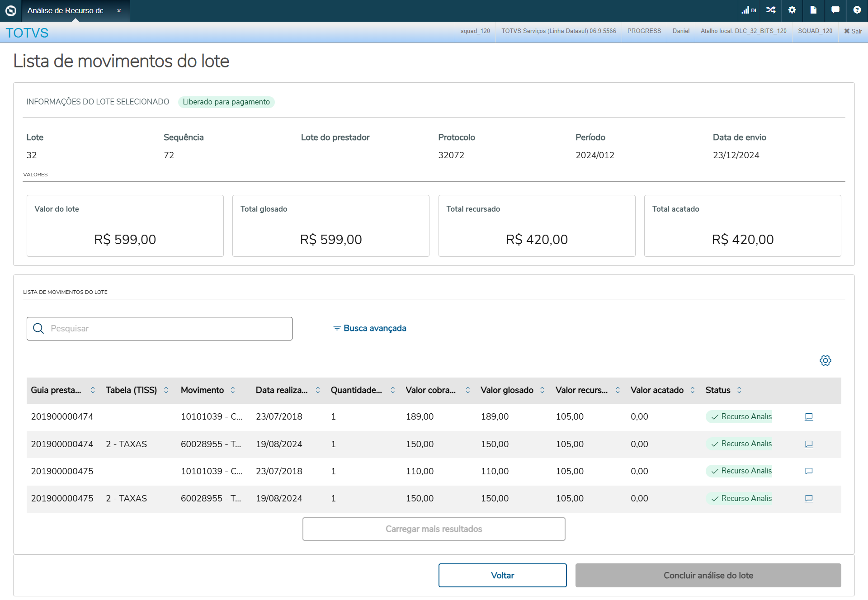Click the Voltar button

pos(502,575)
